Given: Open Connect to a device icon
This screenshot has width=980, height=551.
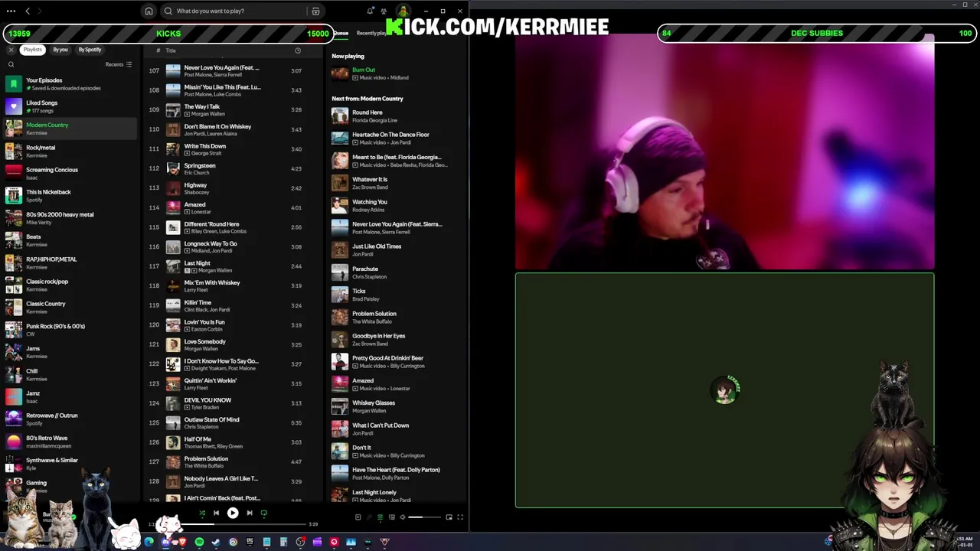Looking at the screenshot, I should [392, 517].
